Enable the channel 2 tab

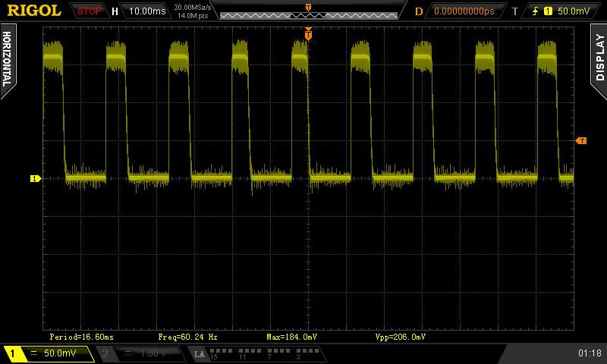(105, 353)
